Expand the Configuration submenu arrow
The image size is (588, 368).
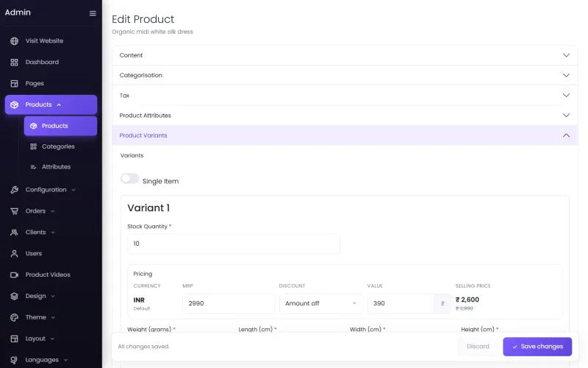73,190
